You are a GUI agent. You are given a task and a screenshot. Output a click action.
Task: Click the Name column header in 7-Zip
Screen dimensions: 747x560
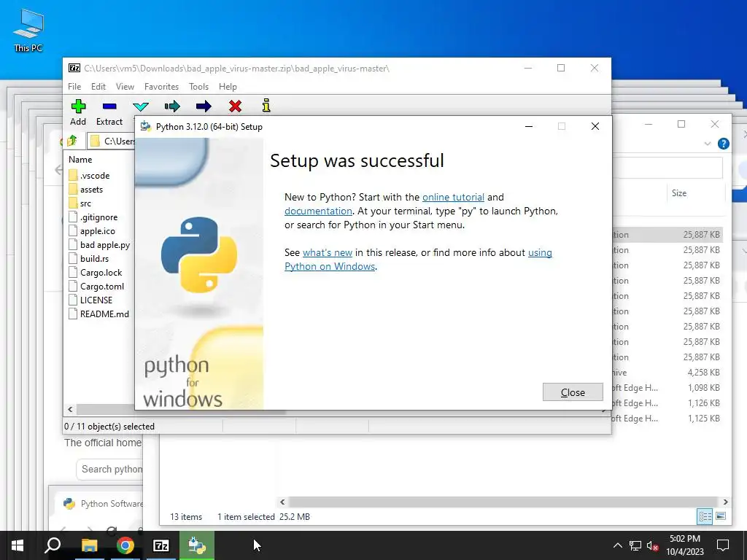point(80,160)
